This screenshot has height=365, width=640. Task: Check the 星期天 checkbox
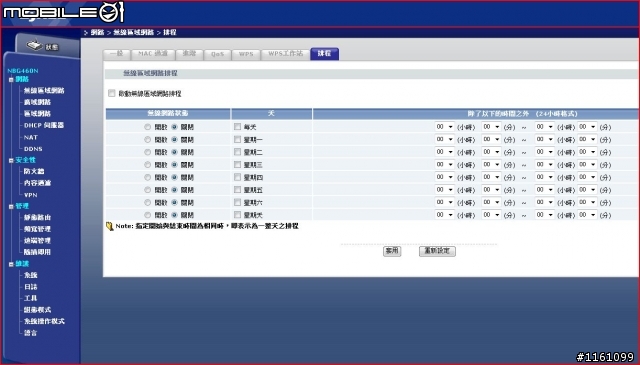238,215
